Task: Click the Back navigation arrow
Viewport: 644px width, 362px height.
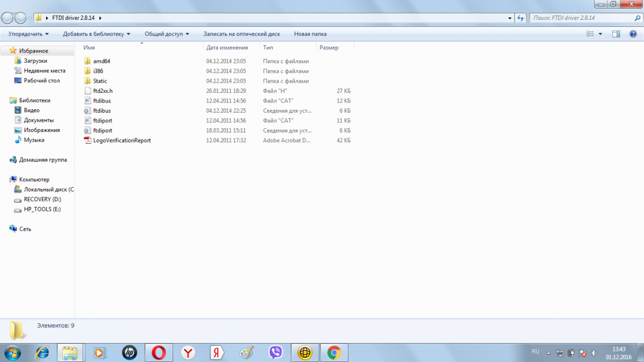Action: pyautogui.click(x=8, y=18)
